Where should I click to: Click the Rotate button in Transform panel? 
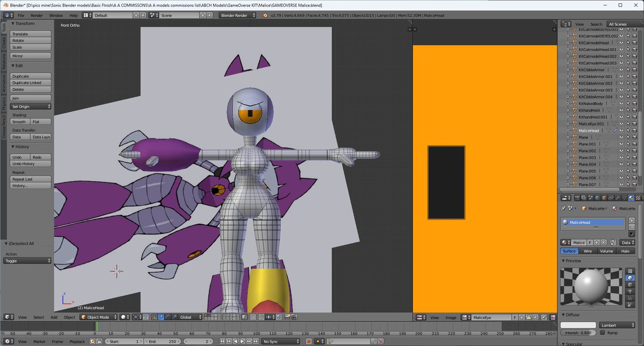click(31, 41)
